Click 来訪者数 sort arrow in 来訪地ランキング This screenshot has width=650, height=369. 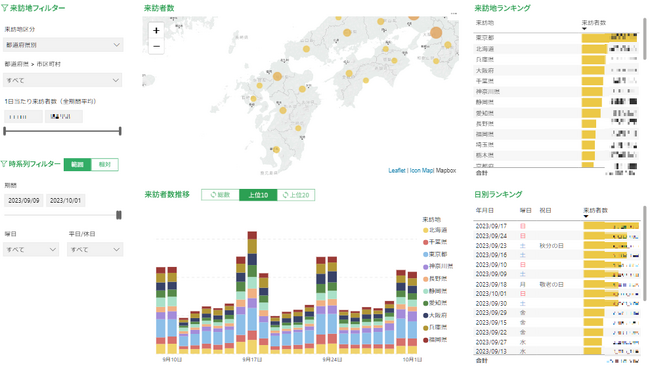point(584,29)
